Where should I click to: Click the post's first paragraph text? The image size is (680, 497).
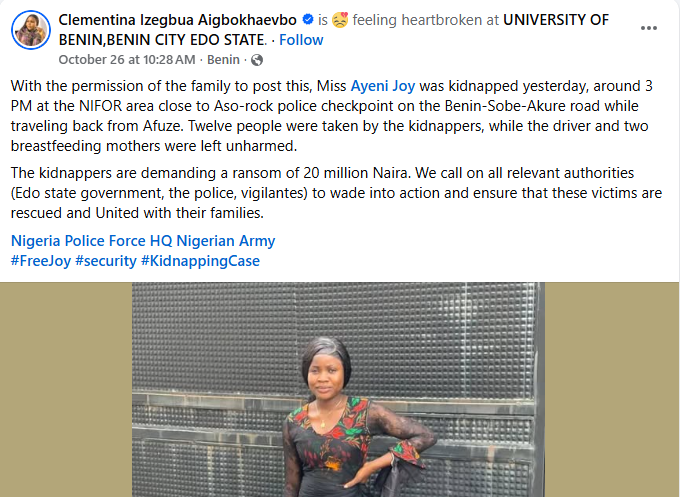[300, 116]
